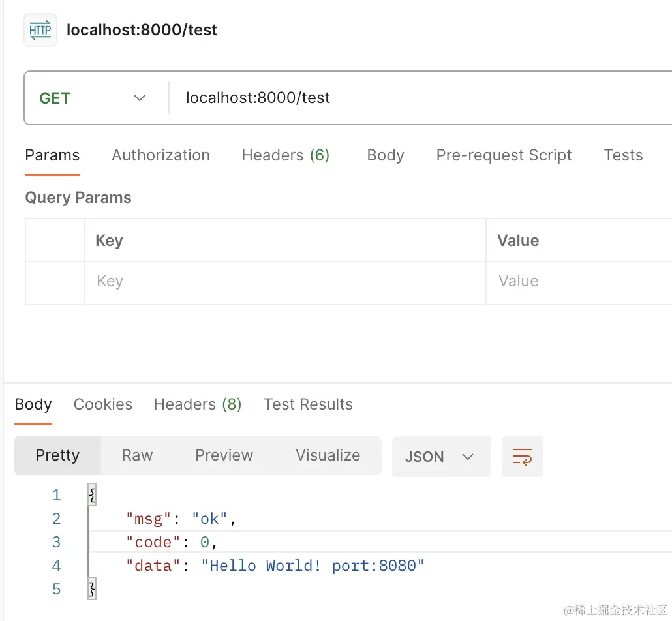Switch response view to Raw
This screenshot has height=621, width=672.
[x=137, y=455]
